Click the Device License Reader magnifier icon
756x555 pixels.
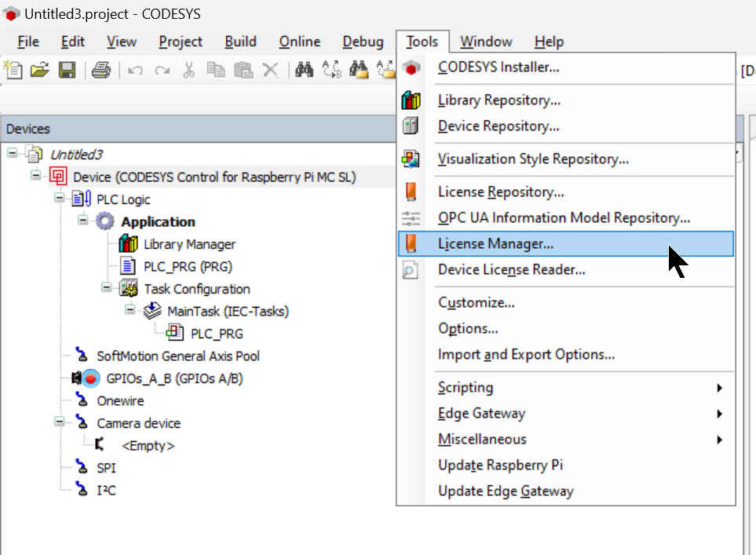411,269
